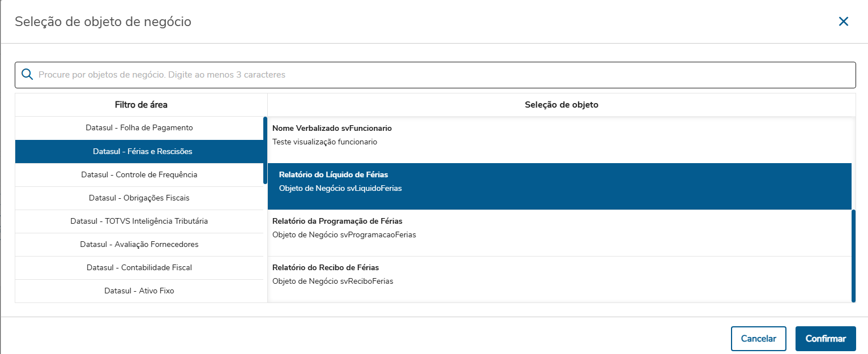Click the object selection list scrollbar
Viewport: 868px width, 354px height.
[x=853, y=256]
